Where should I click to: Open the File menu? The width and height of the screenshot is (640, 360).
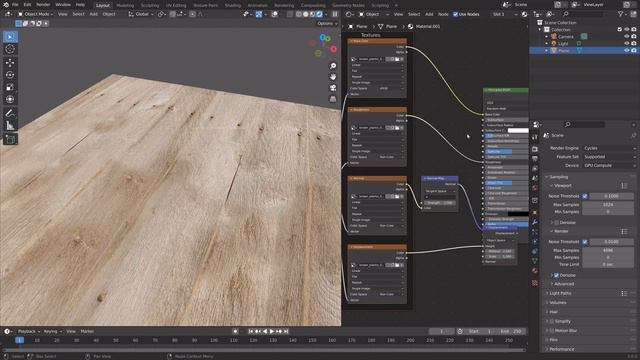(15, 4)
